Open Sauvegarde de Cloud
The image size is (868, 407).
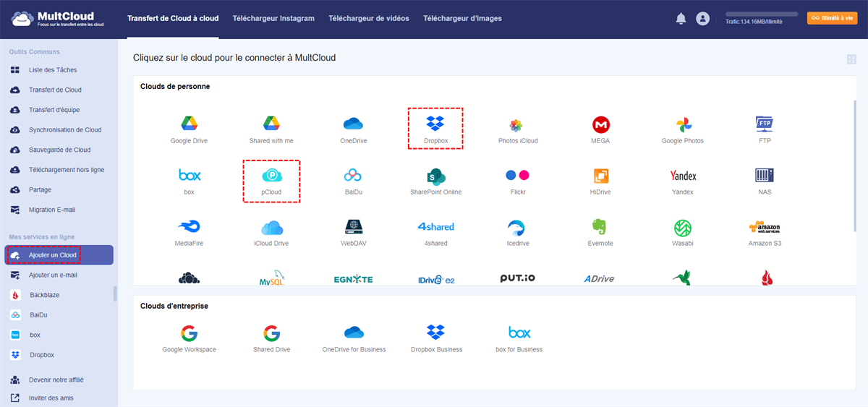click(x=58, y=150)
